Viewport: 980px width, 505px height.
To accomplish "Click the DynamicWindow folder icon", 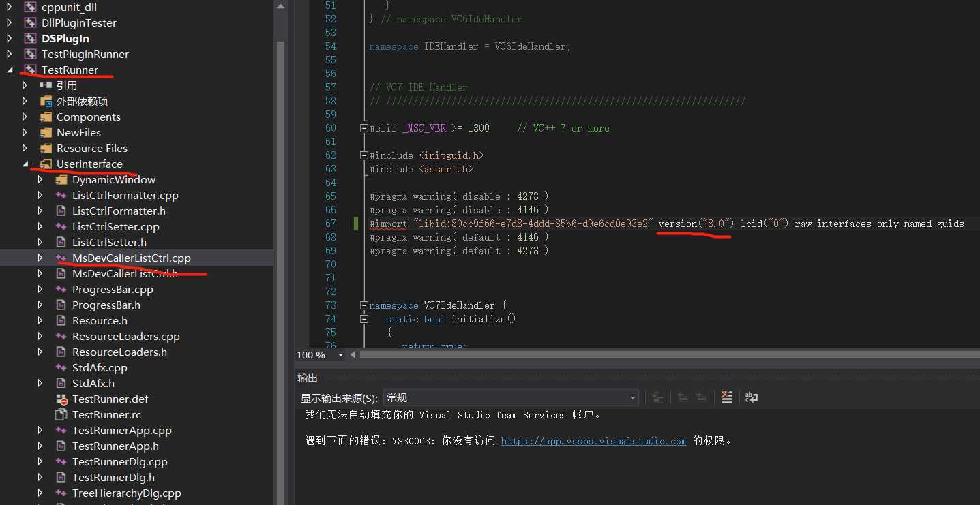I will pyautogui.click(x=61, y=179).
